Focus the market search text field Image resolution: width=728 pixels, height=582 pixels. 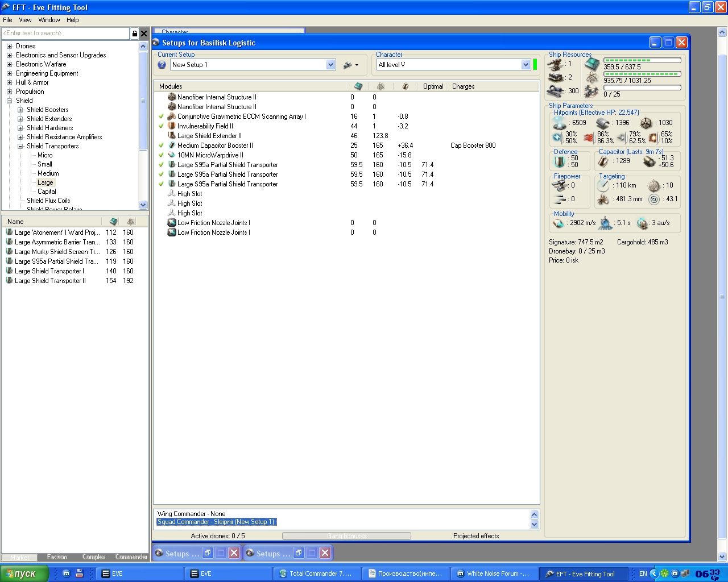pos(66,34)
